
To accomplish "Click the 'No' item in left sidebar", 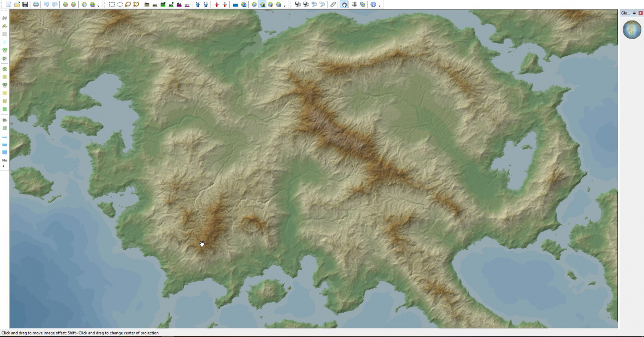I will pyautogui.click(x=5, y=160).
